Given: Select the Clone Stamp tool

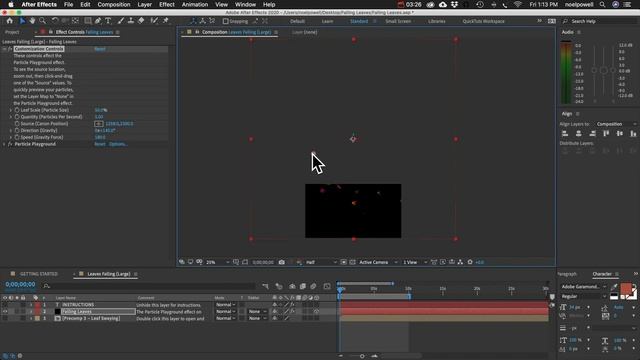Looking at the screenshot, I should [x=131, y=21].
